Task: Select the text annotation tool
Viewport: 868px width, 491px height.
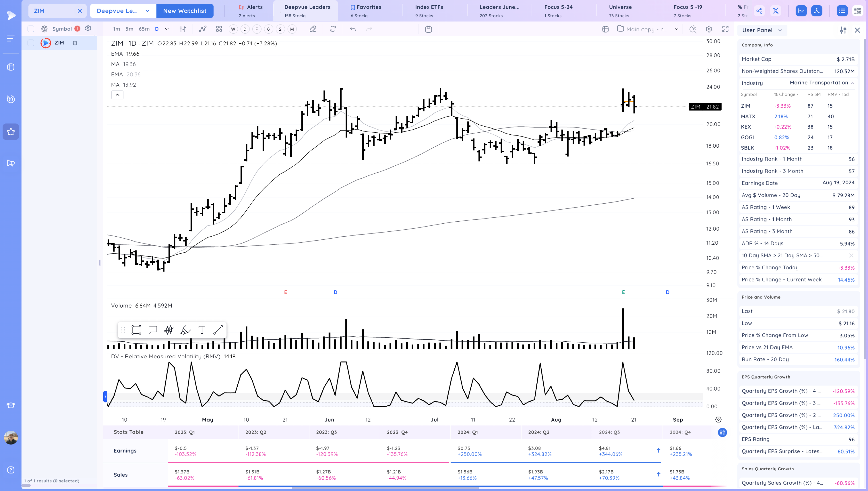Action: 202,330
